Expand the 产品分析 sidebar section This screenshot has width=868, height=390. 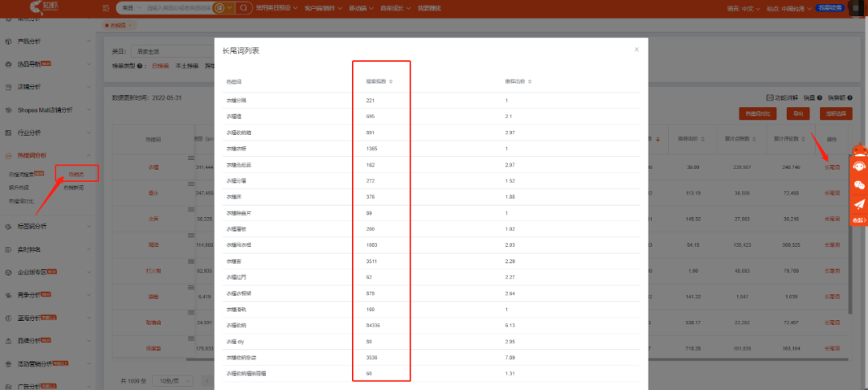coord(88,42)
